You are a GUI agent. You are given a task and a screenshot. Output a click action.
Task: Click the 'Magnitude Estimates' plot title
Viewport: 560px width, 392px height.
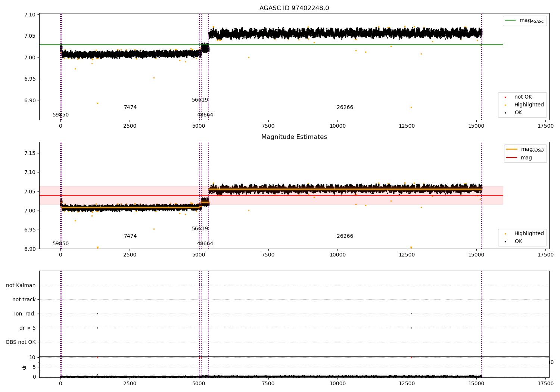(294, 137)
